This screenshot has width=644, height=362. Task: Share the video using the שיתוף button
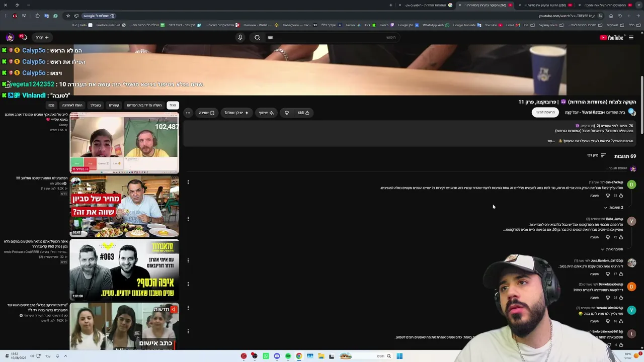266,113
